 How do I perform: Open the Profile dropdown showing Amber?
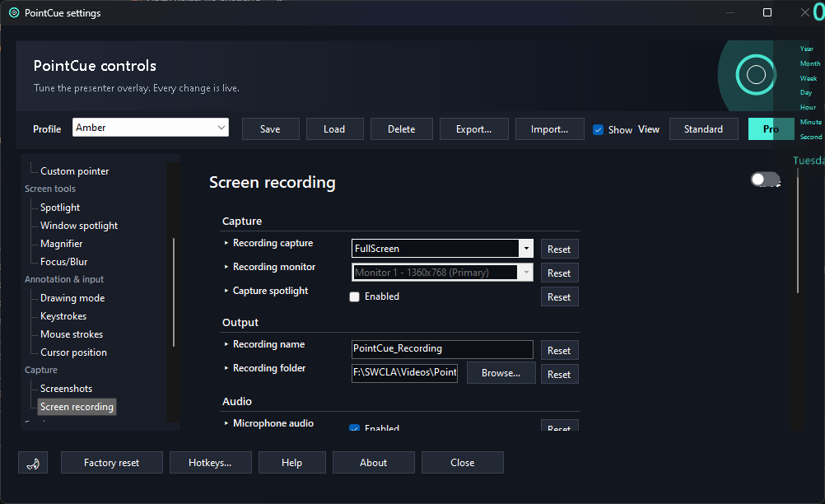point(151,128)
